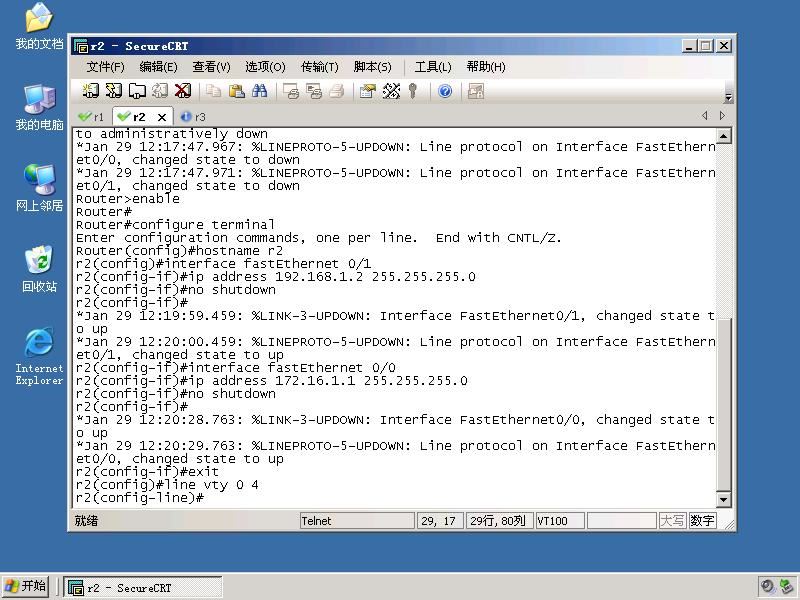Select 我的电脑 desktop icon
This screenshot has height=600, width=800.
point(39,108)
